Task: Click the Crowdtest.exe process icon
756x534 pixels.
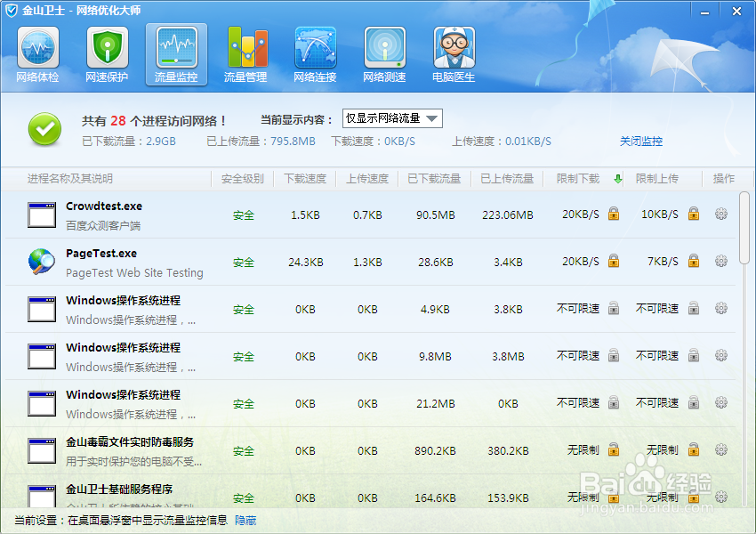Action: [42, 214]
